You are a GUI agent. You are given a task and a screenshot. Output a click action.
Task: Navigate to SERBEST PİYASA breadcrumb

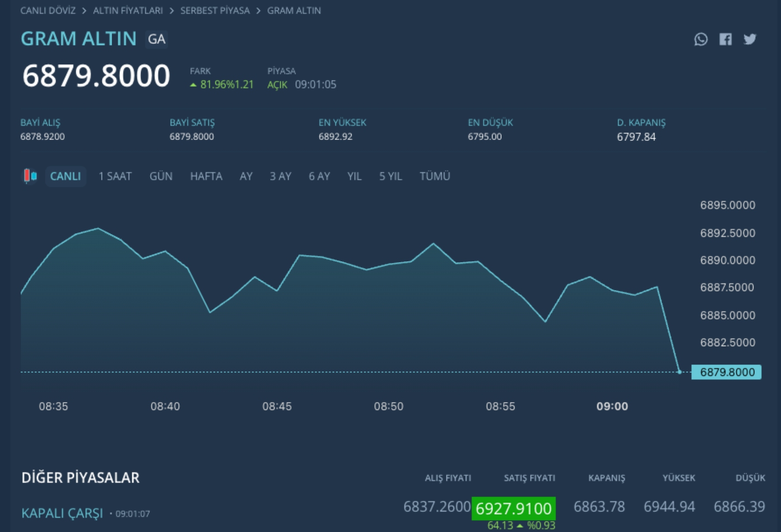[215, 11]
